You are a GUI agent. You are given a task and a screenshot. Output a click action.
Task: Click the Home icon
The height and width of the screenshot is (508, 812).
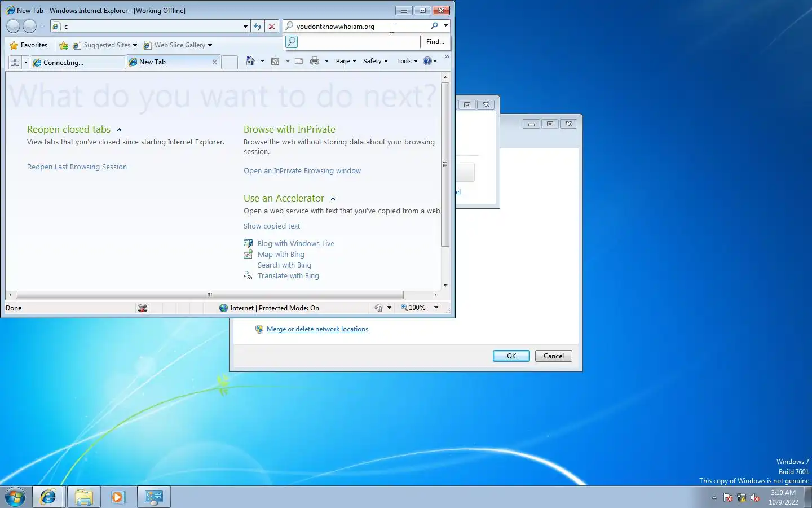250,61
